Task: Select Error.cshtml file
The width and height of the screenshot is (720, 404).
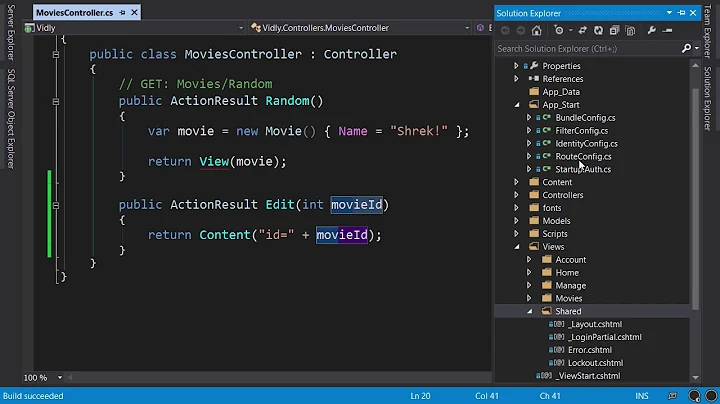Action: tap(590, 350)
